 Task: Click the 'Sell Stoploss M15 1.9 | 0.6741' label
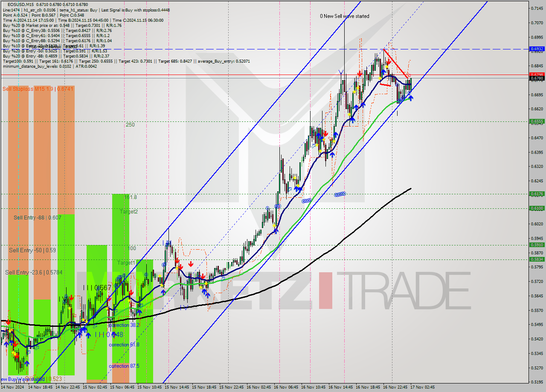pos(38,89)
